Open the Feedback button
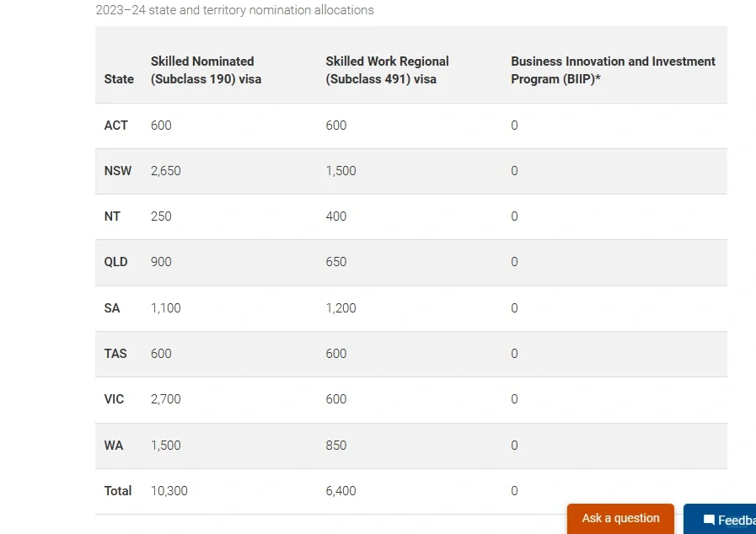 [x=720, y=519]
